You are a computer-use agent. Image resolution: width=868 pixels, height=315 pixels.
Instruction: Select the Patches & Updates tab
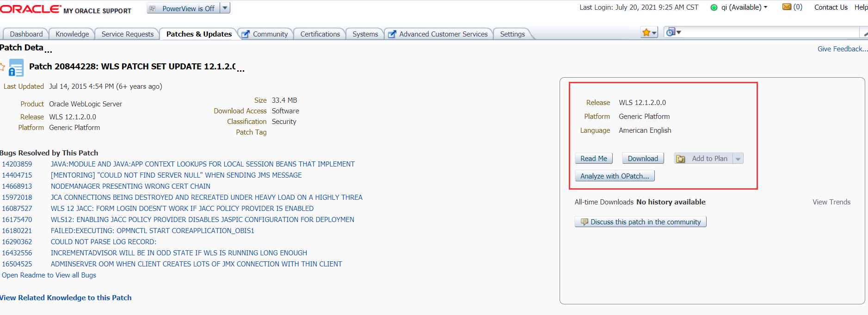point(199,34)
